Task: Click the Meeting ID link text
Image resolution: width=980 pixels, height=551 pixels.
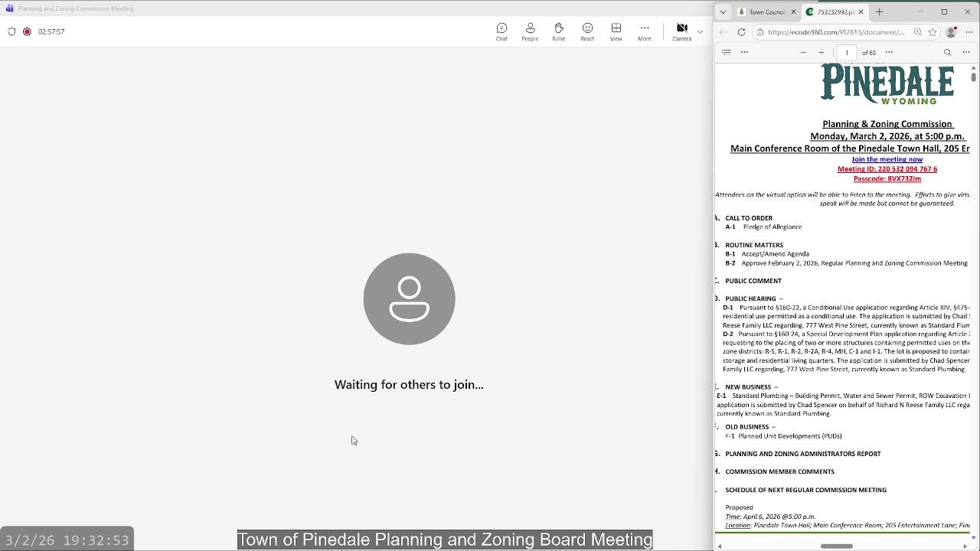Action: (x=887, y=169)
